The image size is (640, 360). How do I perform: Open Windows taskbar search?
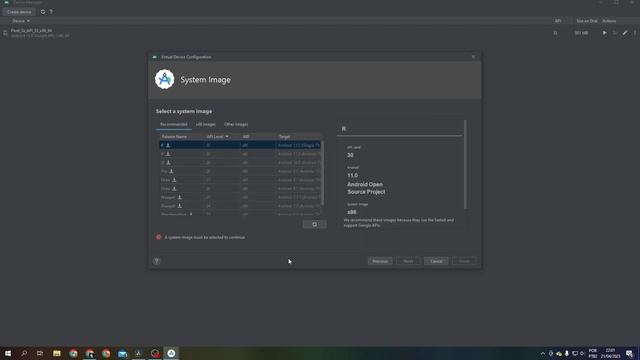24,353
